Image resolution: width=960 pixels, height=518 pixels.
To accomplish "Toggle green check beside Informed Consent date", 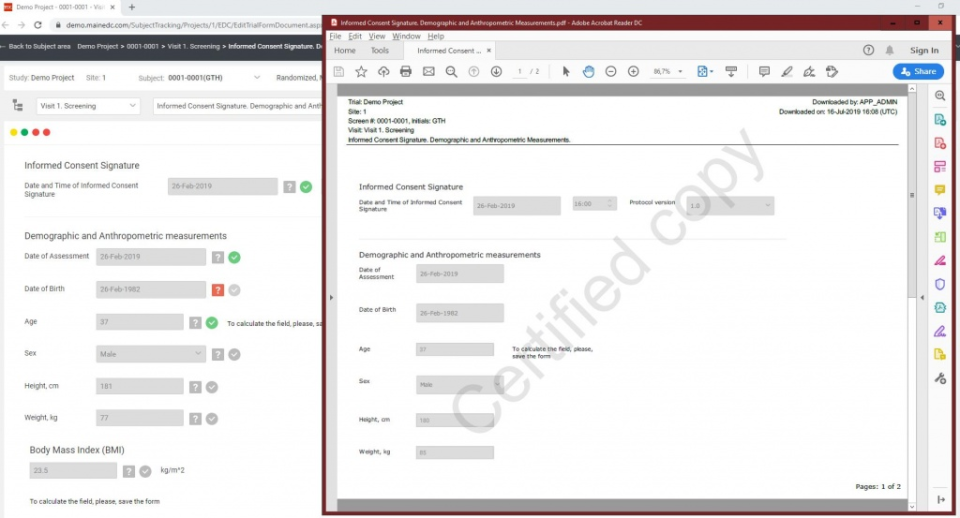I will [x=306, y=187].
